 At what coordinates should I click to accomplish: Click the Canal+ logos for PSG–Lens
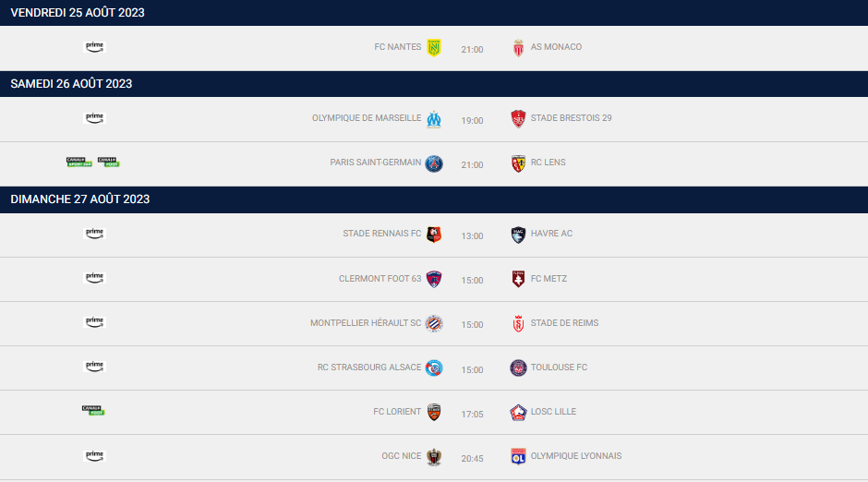(x=93, y=163)
